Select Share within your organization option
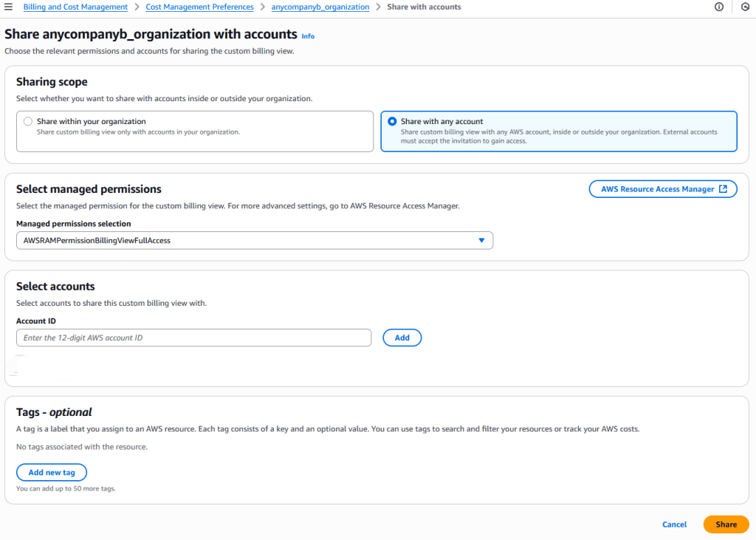This screenshot has height=540, width=756. pyautogui.click(x=28, y=121)
